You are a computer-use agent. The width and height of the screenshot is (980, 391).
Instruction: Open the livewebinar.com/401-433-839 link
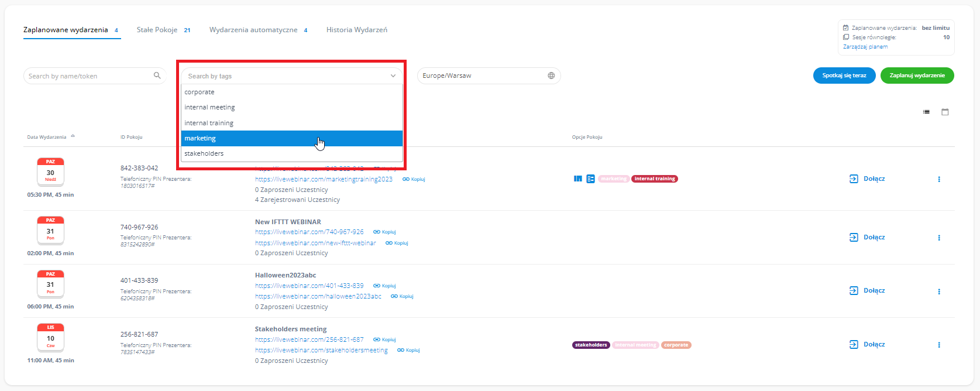[x=309, y=286]
